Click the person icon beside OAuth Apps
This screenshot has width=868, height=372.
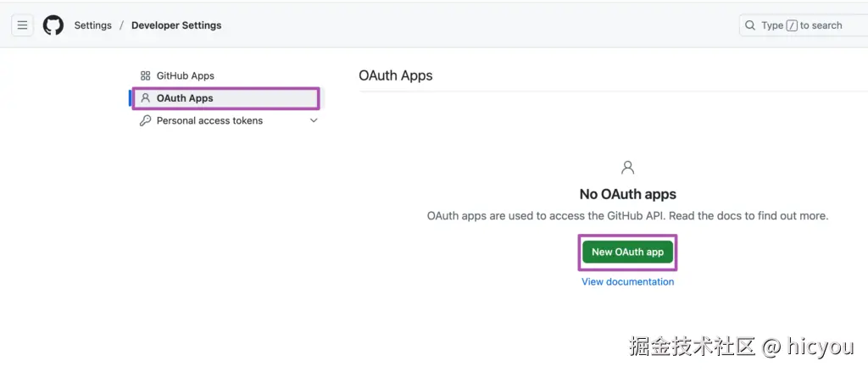[145, 98]
